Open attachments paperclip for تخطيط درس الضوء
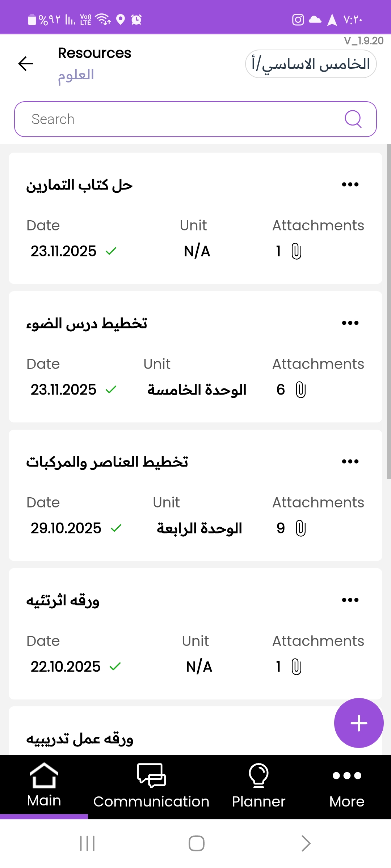 click(x=300, y=390)
